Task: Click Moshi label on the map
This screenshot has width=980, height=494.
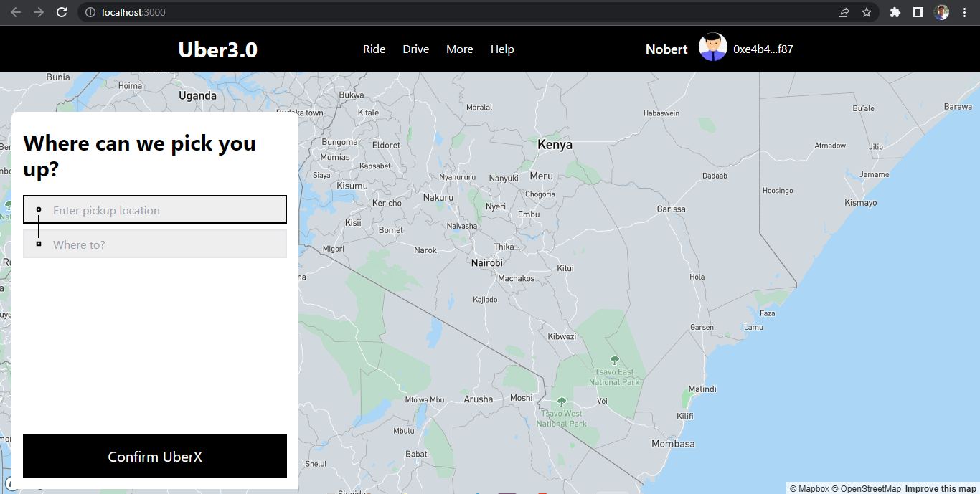Action: click(522, 398)
